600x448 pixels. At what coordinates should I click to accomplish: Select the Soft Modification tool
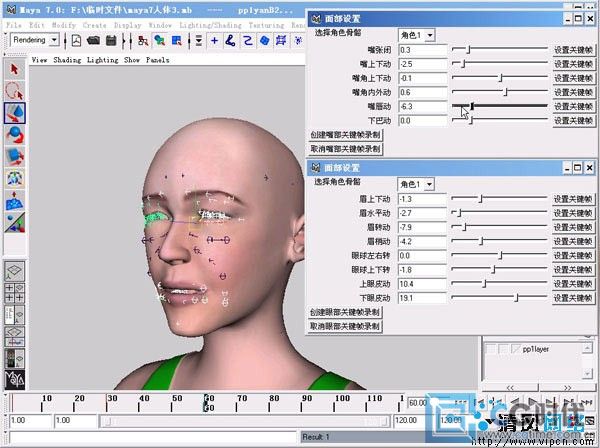15,200
